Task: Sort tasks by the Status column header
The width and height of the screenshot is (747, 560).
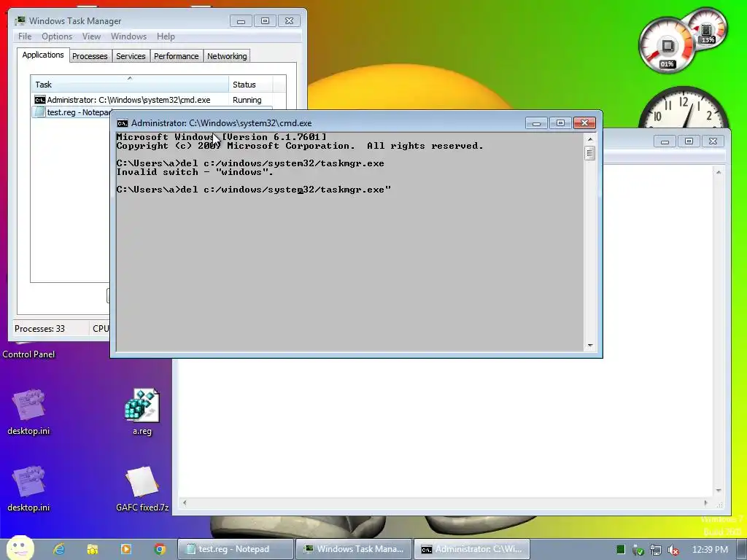Action: tap(251, 85)
